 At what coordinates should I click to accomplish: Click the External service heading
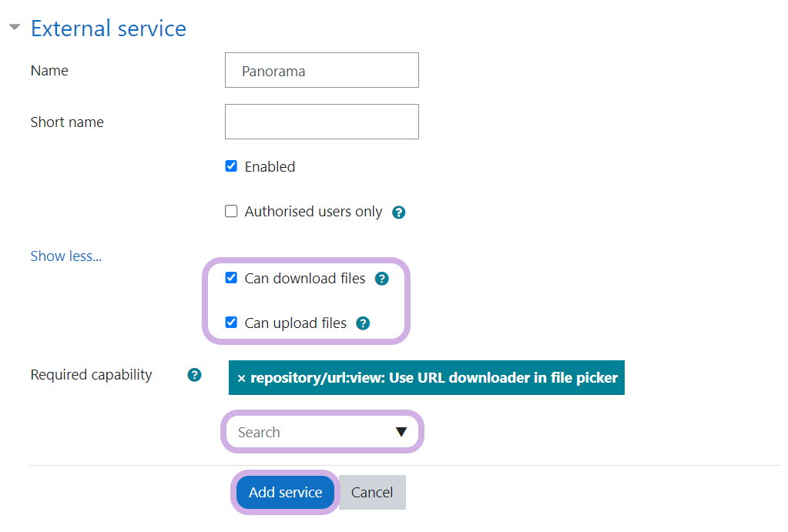point(108,29)
